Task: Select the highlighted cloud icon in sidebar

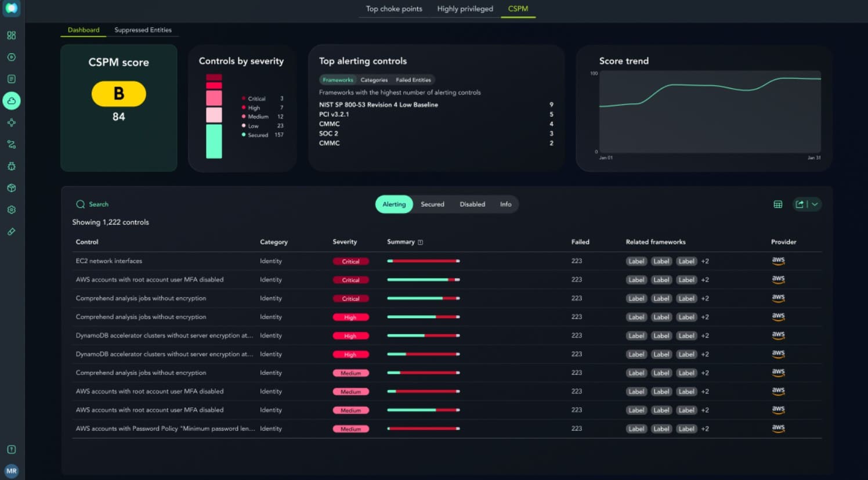Action: 11,101
